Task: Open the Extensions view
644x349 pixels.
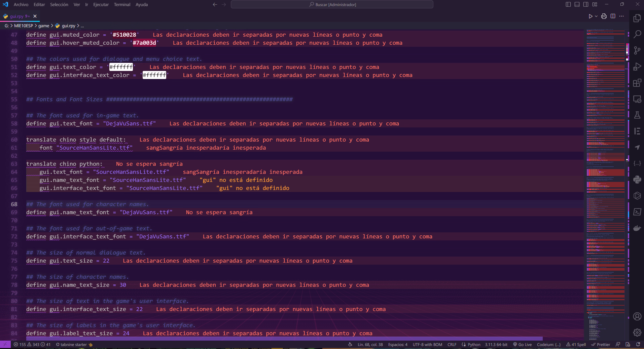Action: [637, 83]
